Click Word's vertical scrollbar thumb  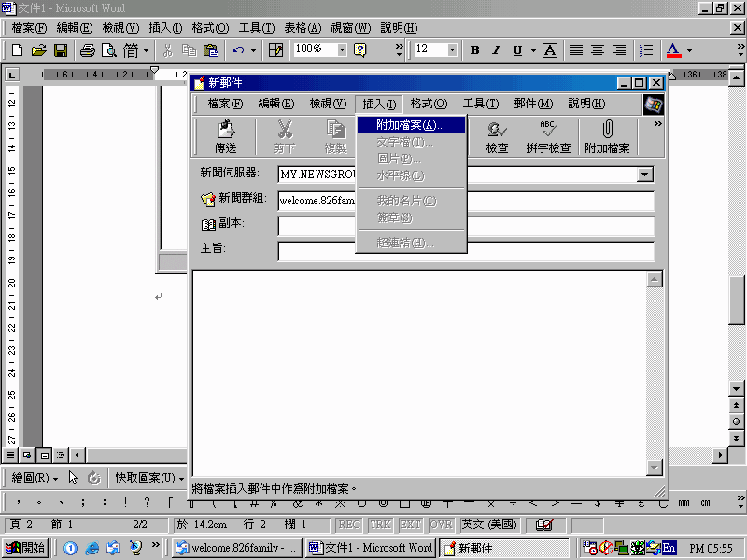tap(737, 300)
